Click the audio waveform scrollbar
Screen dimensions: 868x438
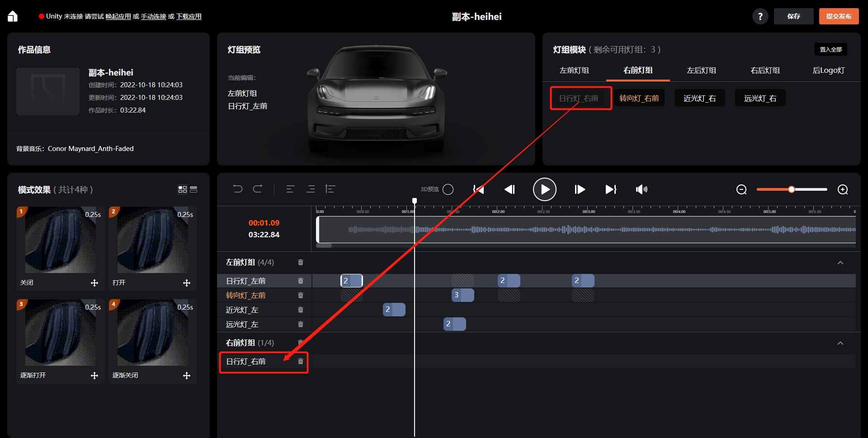point(324,245)
